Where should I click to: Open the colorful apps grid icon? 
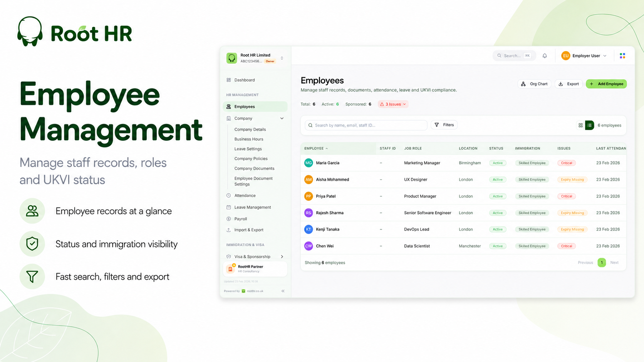(x=622, y=56)
